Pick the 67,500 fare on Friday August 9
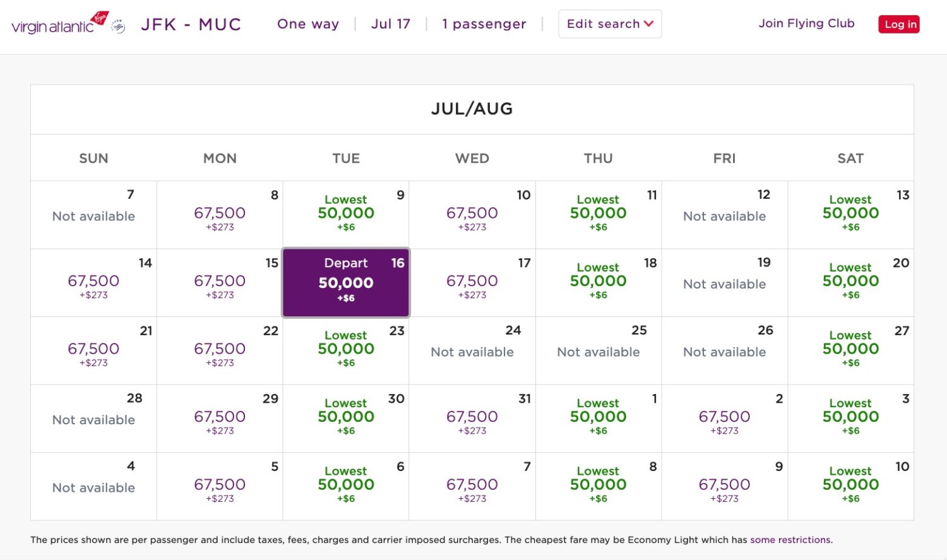The height and width of the screenshot is (560, 947). [x=725, y=486]
